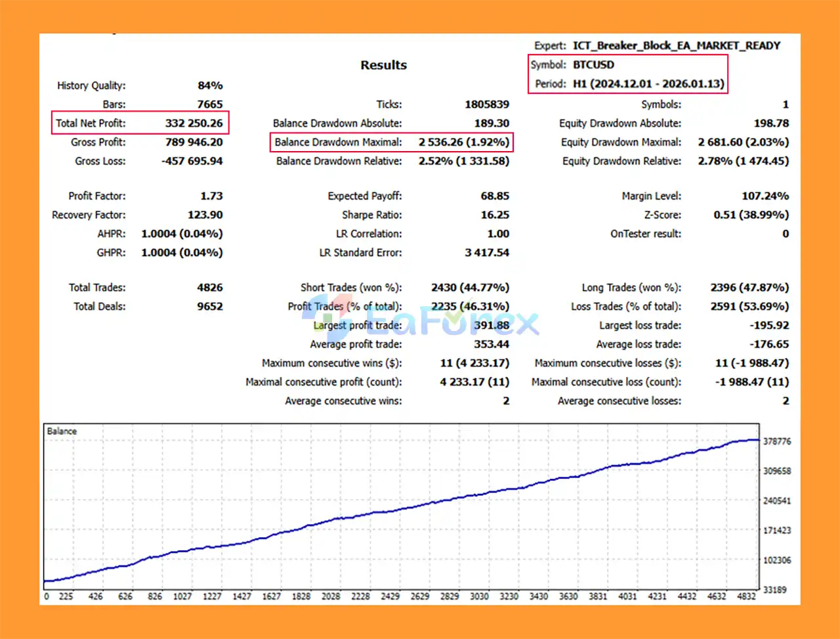Select the Sharpe Ratio value 16.25

click(494, 215)
